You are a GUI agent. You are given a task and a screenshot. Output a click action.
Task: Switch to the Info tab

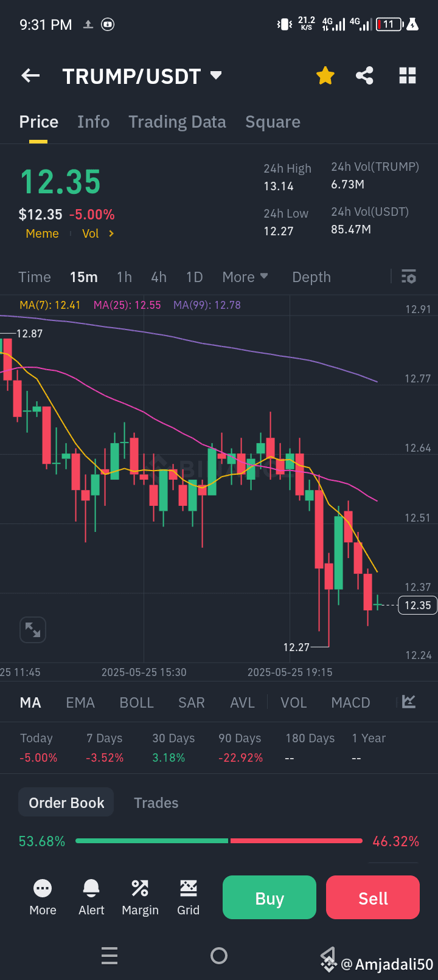tap(94, 122)
